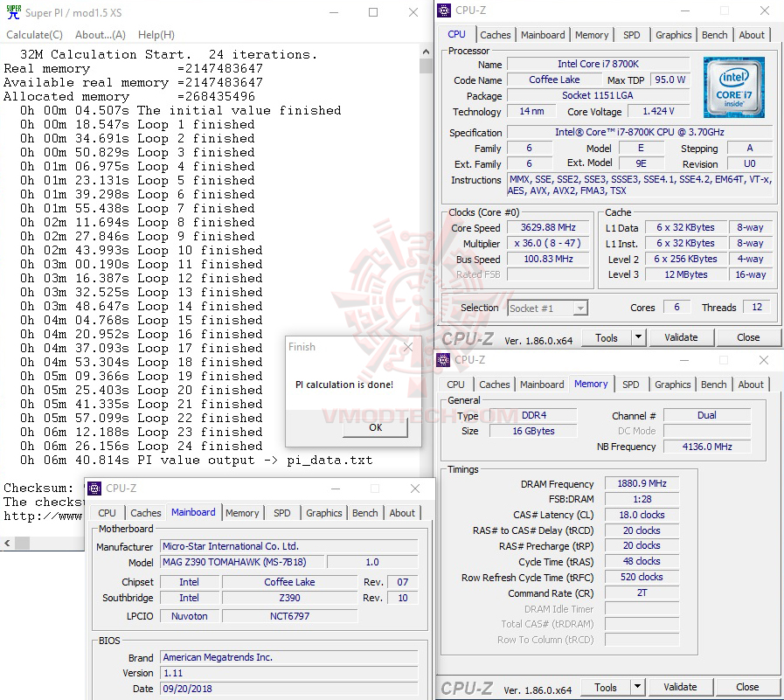The image size is (784, 700).
Task: Switch to the About tab
Action: pos(752,35)
